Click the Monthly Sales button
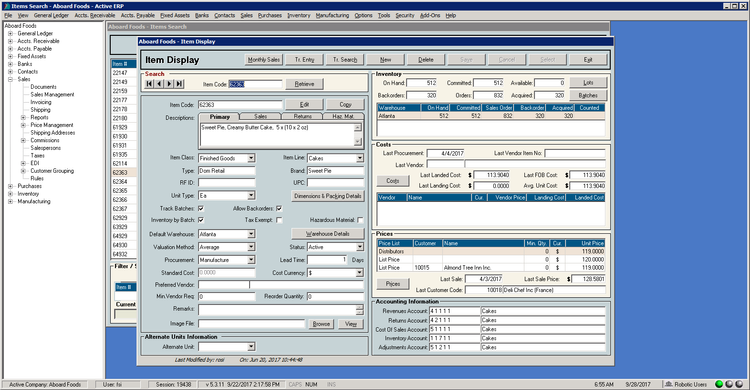750x390 pixels. coord(264,60)
